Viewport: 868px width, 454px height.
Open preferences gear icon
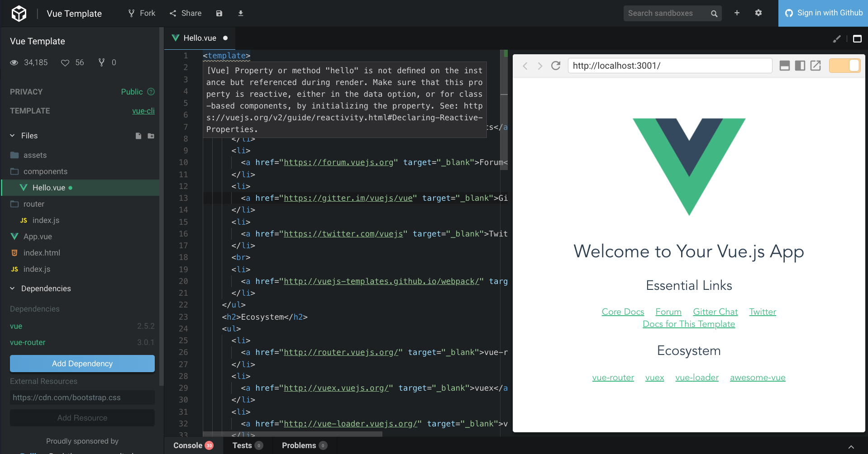coord(758,13)
